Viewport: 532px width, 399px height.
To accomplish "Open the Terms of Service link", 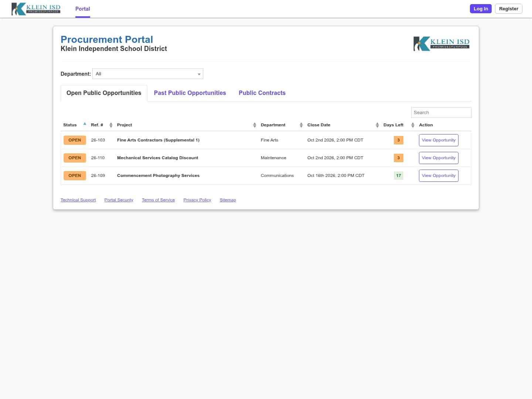I will 158,200.
